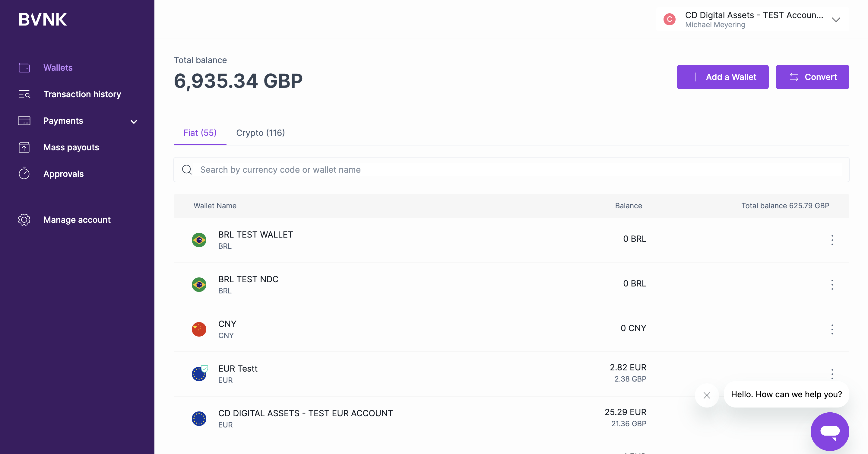Open the live chat bubble icon
868x454 pixels.
click(x=830, y=432)
